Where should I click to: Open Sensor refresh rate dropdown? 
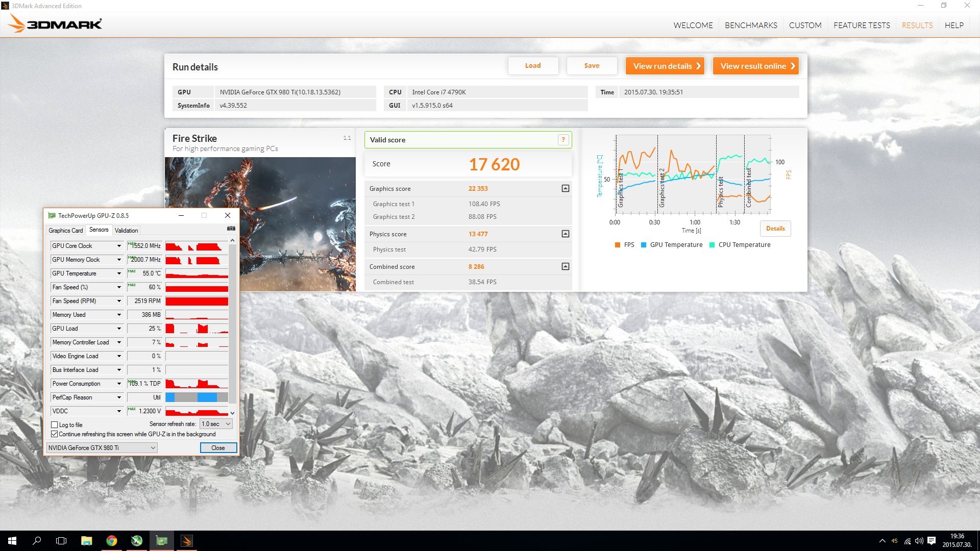pyautogui.click(x=216, y=424)
